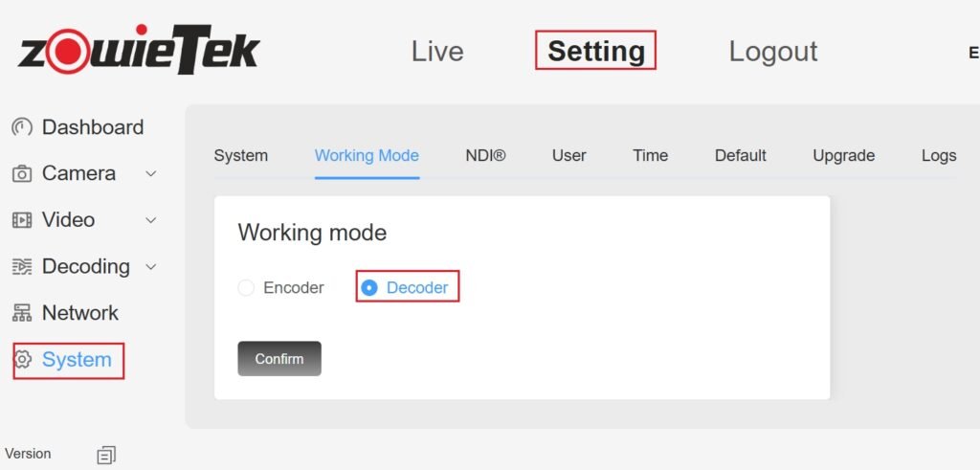Switch to the NDI® tab

point(485,155)
